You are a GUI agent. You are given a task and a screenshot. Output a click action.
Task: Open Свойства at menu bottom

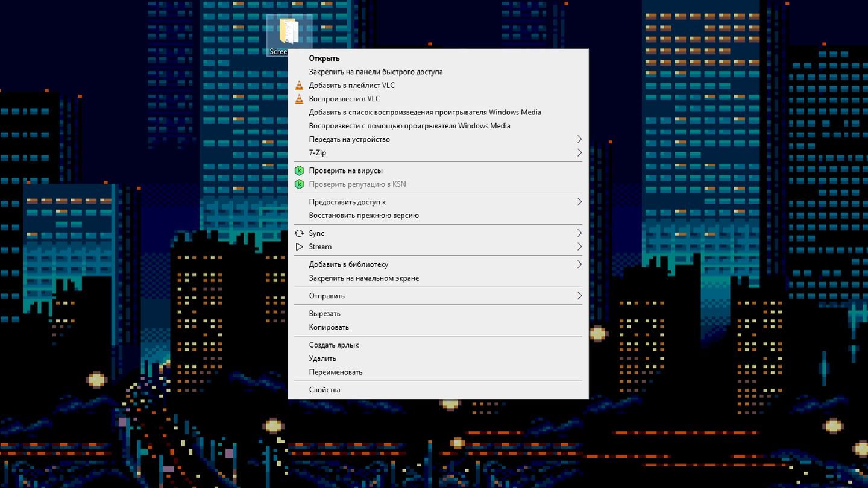(438, 390)
